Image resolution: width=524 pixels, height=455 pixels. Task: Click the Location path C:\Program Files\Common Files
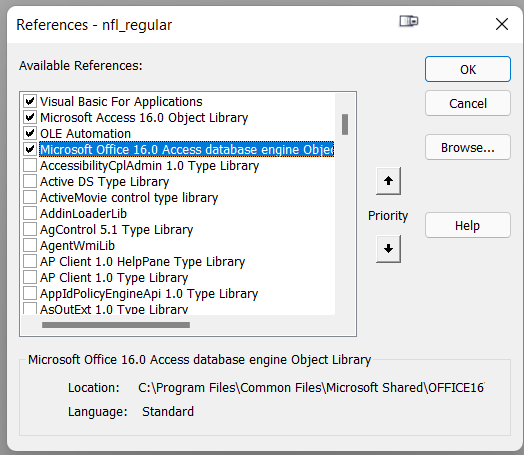coord(311,388)
